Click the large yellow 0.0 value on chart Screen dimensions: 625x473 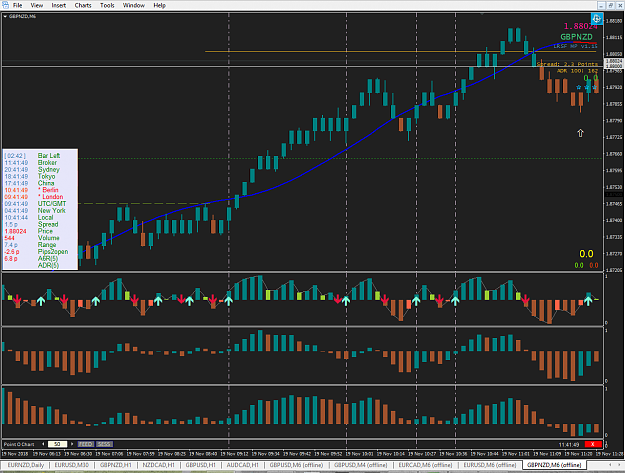[586, 254]
